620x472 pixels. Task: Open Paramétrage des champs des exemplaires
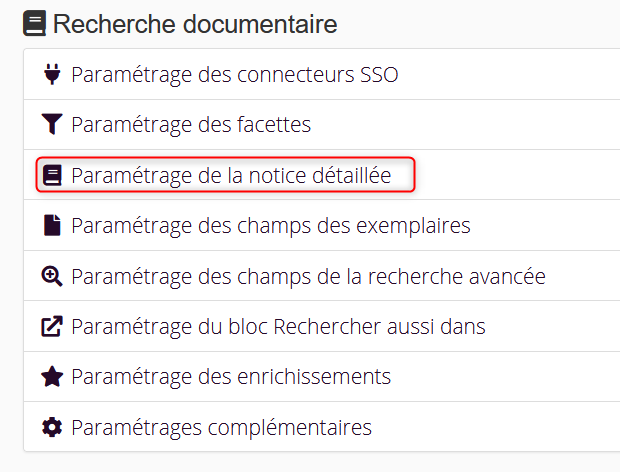270,226
